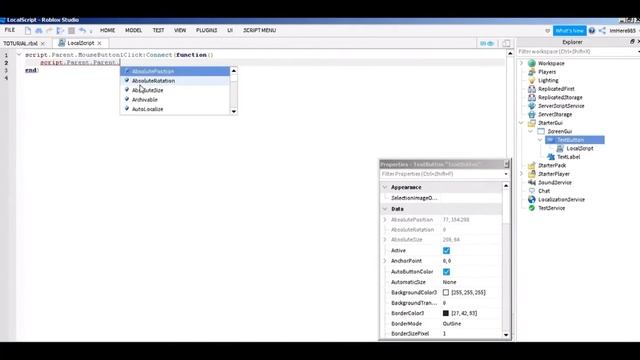Click the ReplicatedFirst icon in Explorer
The width and height of the screenshot is (640, 360).
tap(531, 89)
